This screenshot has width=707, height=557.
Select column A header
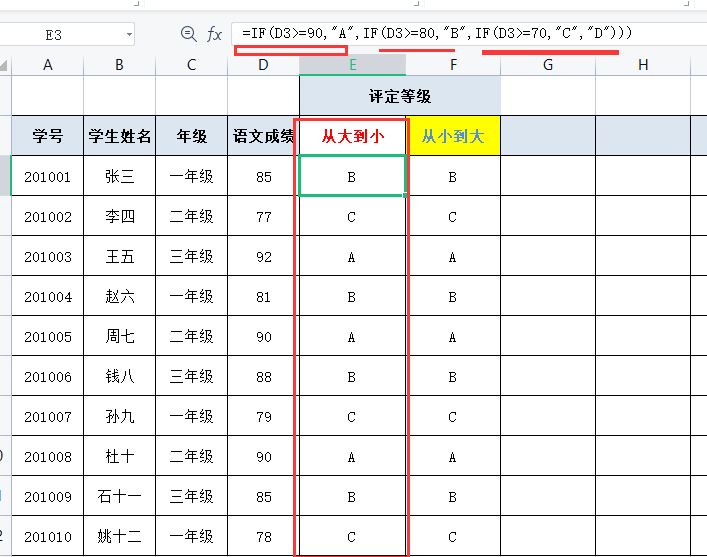tap(47, 65)
